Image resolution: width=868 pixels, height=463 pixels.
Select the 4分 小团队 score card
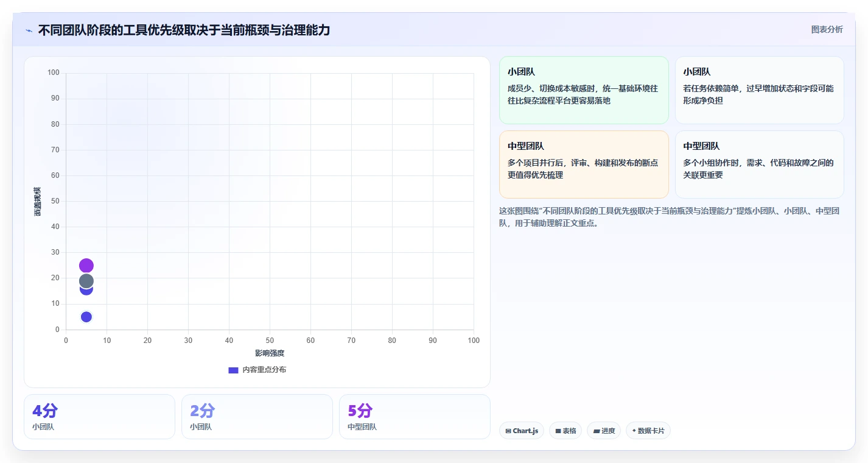click(x=99, y=417)
